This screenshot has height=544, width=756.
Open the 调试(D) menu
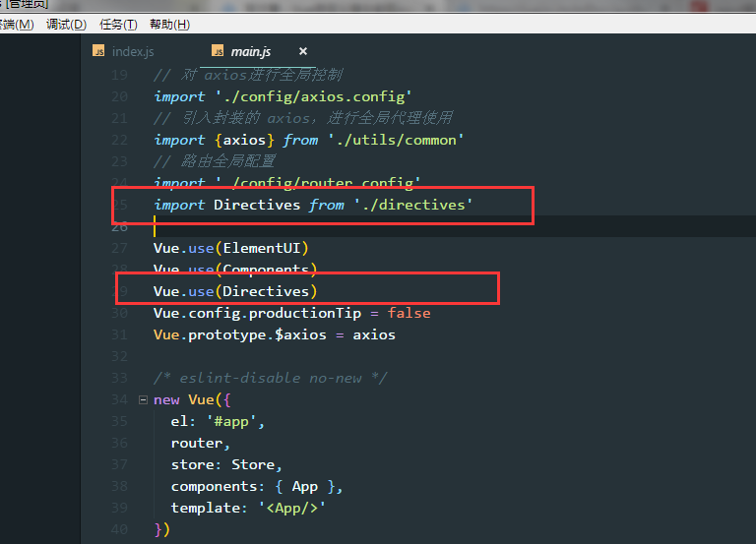[66, 24]
